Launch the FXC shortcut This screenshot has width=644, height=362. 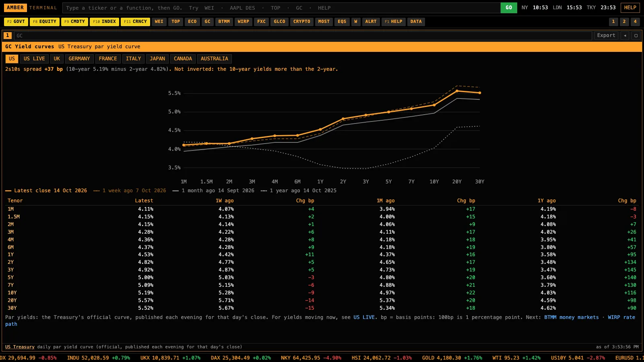tap(262, 22)
